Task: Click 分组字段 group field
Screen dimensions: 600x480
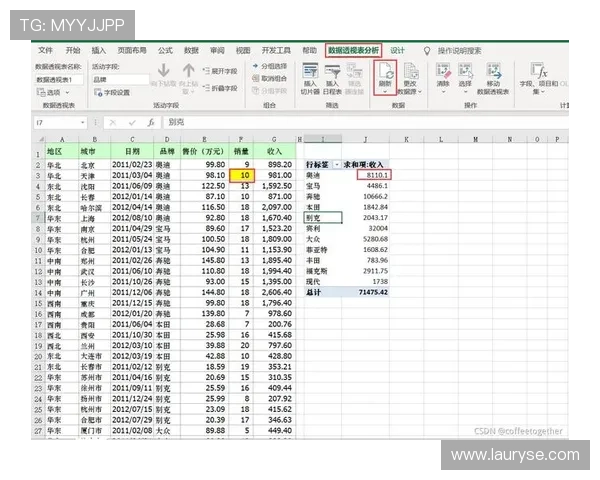Action: pos(270,91)
